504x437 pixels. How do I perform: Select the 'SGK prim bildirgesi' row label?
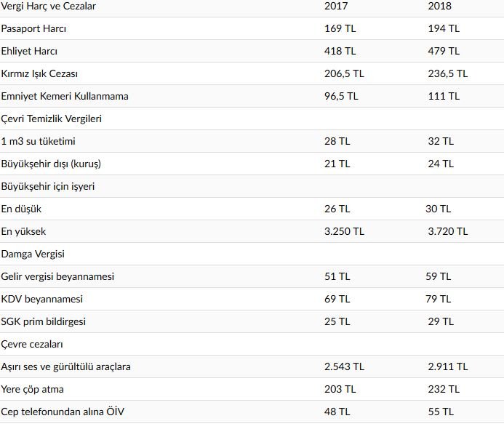tap(43, 321)
